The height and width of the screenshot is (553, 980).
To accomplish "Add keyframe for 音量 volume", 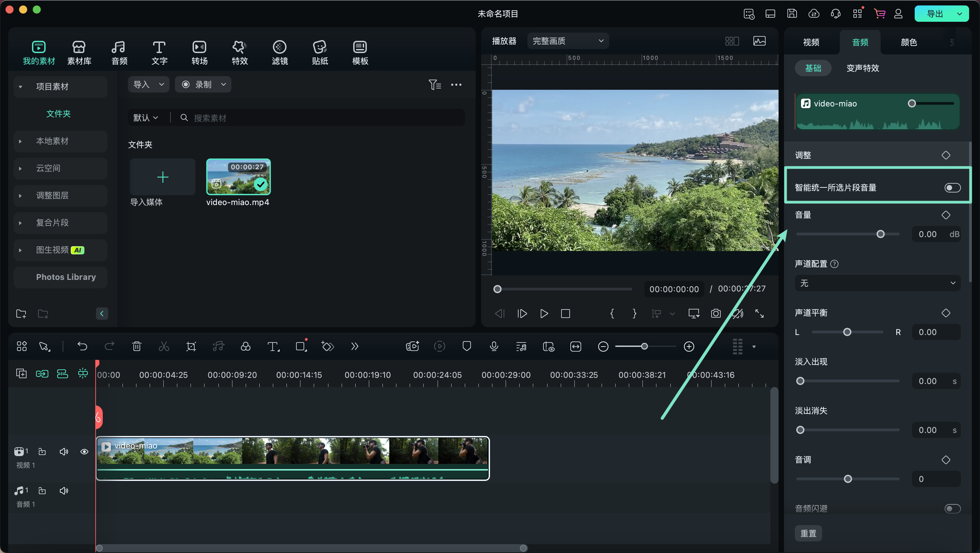I will coord(946,215).
